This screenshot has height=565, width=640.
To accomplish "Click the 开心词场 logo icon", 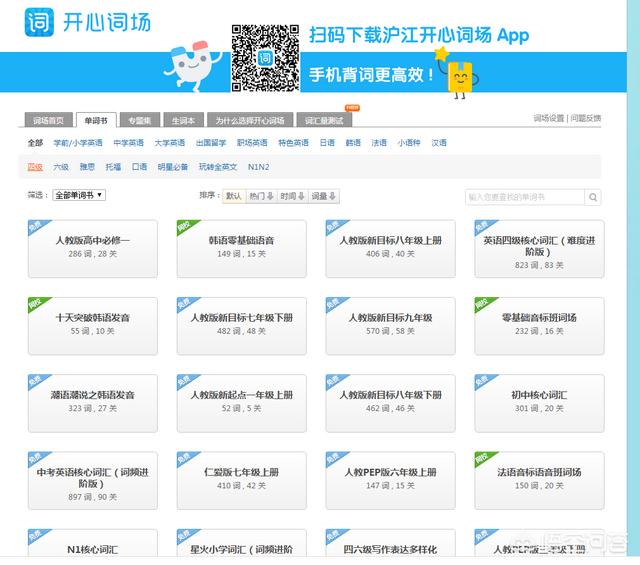I will [39, 22].
